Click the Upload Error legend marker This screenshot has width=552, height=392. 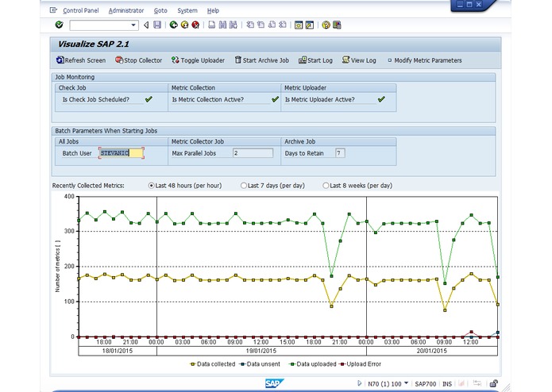point(342,364)
